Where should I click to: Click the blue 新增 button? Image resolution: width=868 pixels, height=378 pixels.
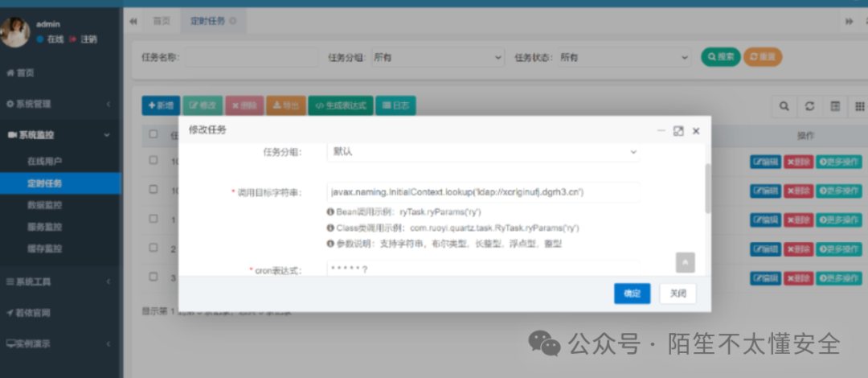coord(161,106)
